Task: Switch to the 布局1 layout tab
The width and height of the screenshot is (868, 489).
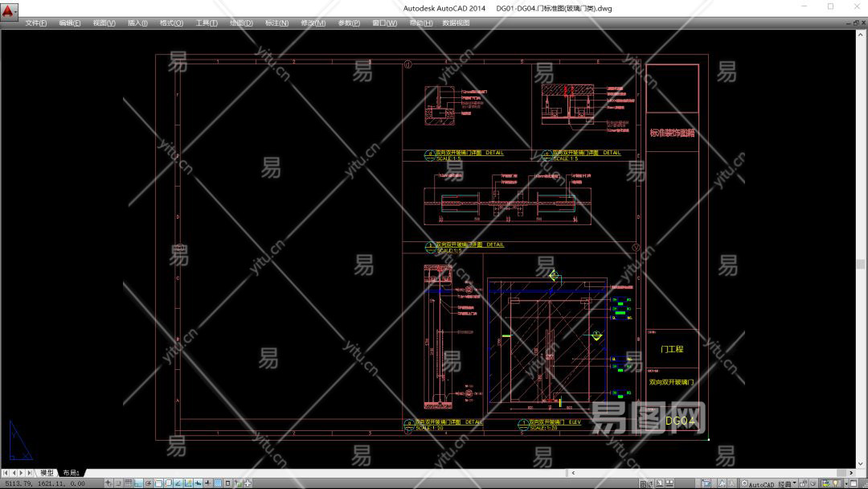Action: (x=72, y=472)
